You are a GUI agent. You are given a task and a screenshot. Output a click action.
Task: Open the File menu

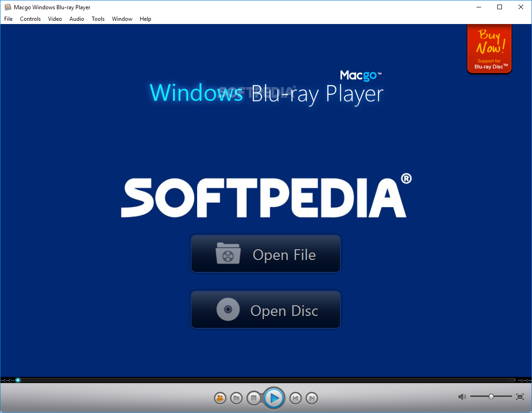(8, 19)
